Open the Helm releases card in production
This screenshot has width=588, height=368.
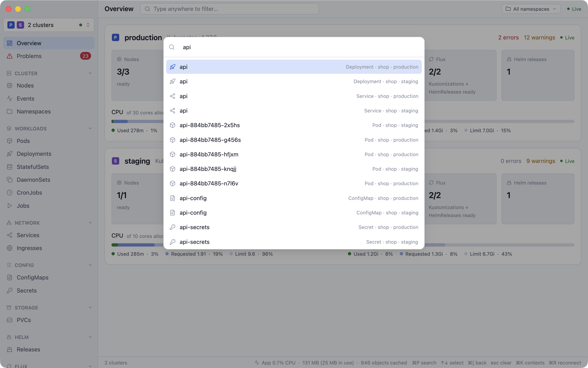coord(538,75)
